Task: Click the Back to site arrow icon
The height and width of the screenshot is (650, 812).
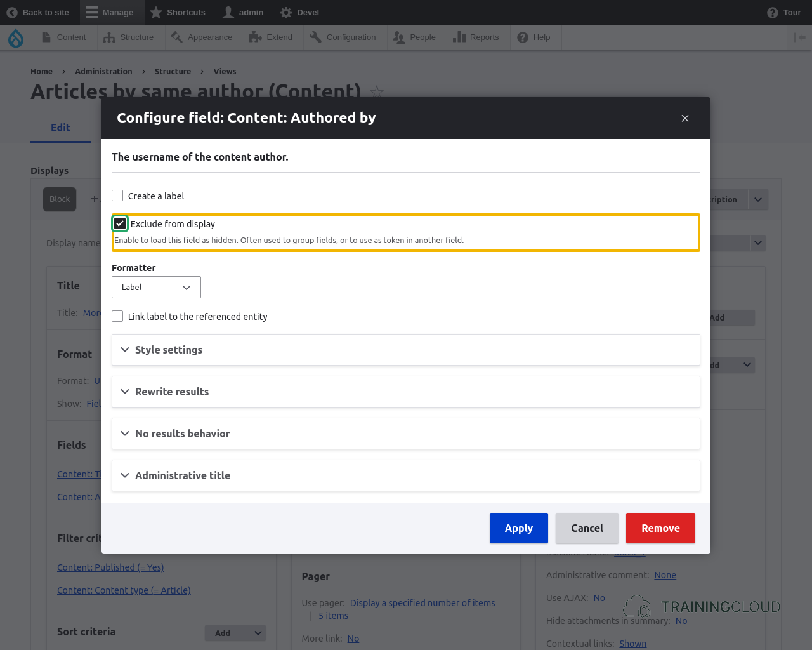Action: (12, 12)
